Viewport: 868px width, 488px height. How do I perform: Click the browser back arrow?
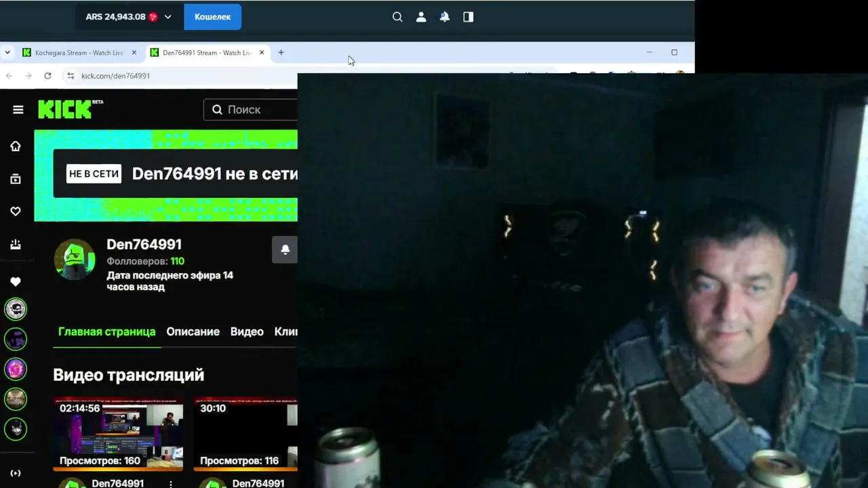9,76
